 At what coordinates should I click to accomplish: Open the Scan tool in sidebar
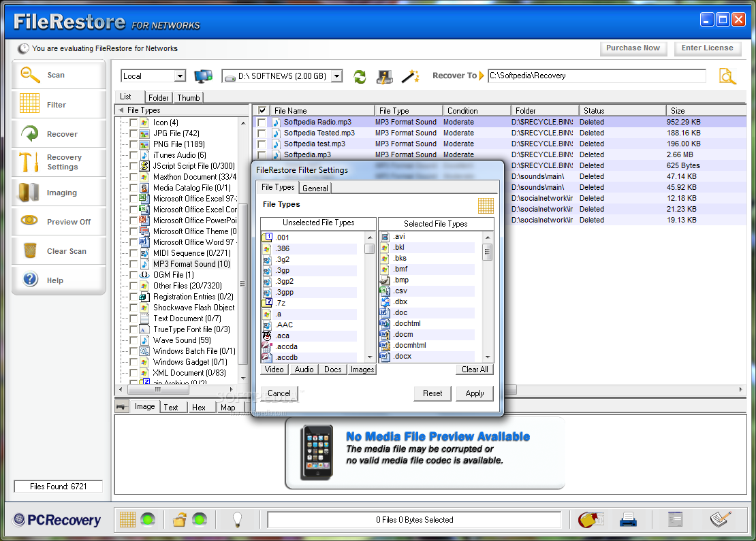click(x=59, y=75)
